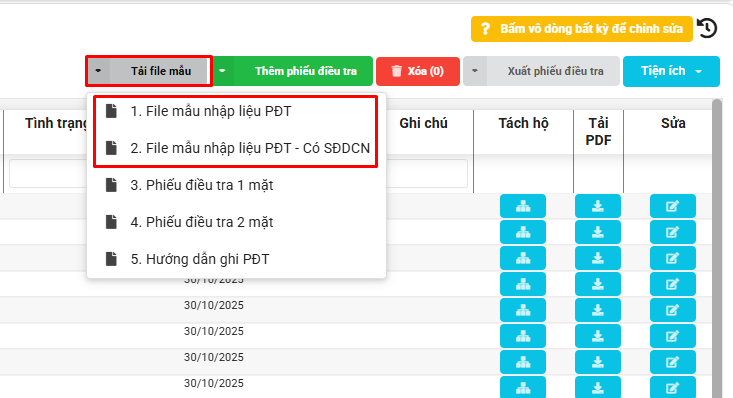Click Tách hộ icon in sixth table row
The height and width of the screenshot is (398, 733).
pos(523,336)
